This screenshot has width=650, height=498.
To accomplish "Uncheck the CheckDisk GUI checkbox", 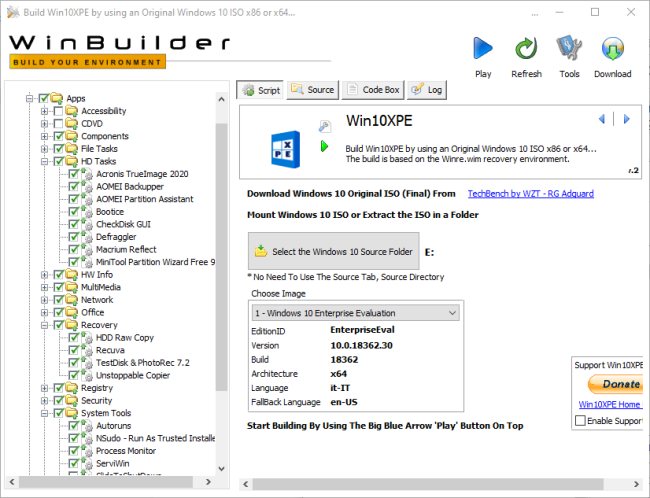I will click(73, 224).
